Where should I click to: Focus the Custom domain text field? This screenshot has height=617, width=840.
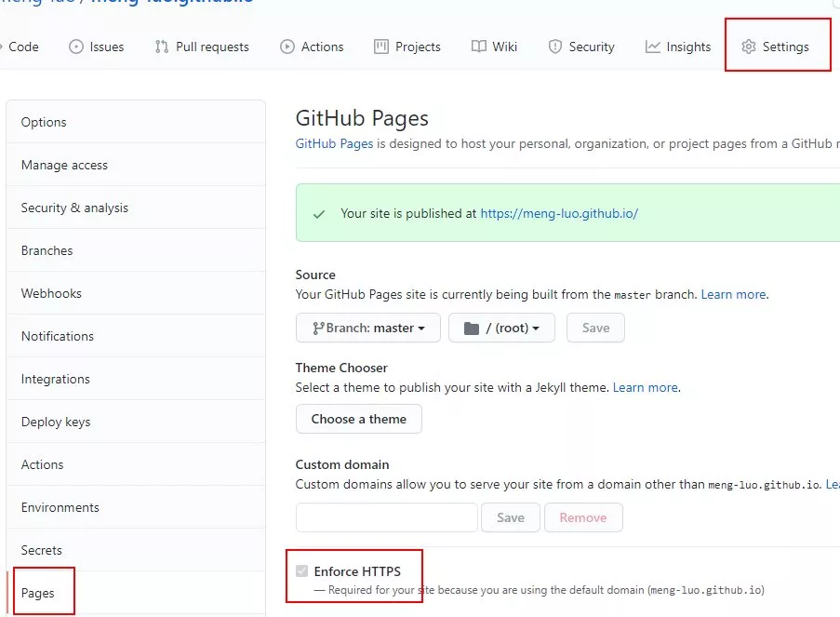[x=387, y=517]
